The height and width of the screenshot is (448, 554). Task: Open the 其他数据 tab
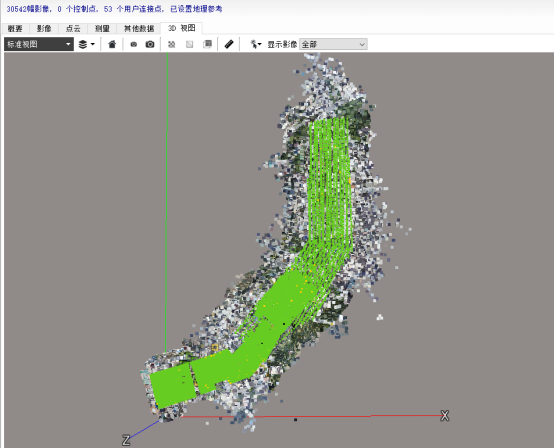(138, 28)
